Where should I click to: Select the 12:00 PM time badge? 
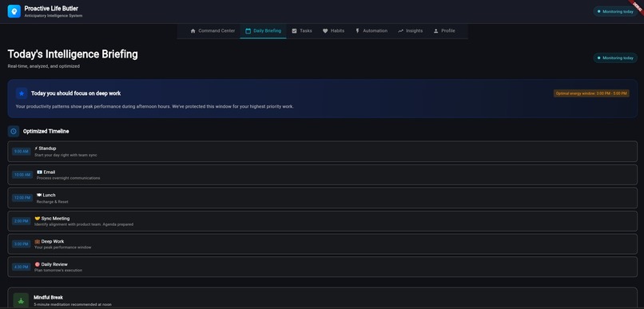pyautogui.click(x=22, y=198)
